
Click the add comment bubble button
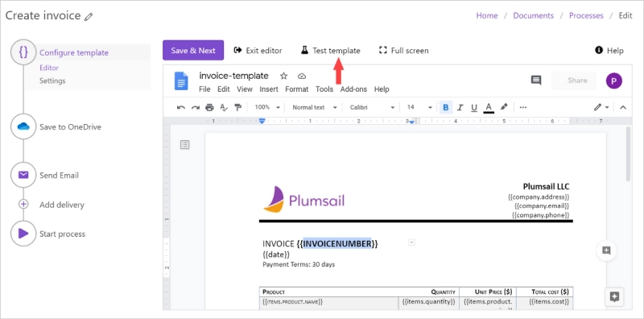point(606,251)
